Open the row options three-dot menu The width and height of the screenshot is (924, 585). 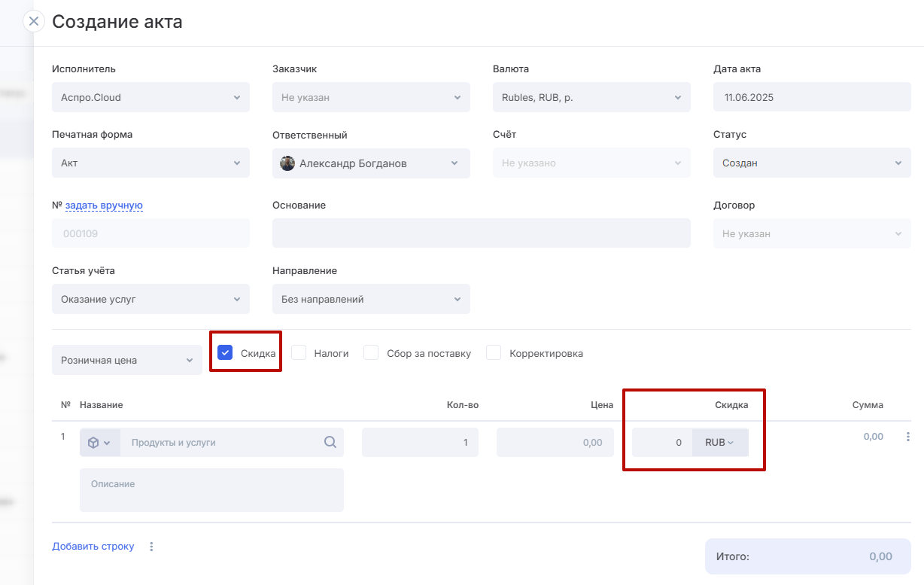[x=907, y=437]
